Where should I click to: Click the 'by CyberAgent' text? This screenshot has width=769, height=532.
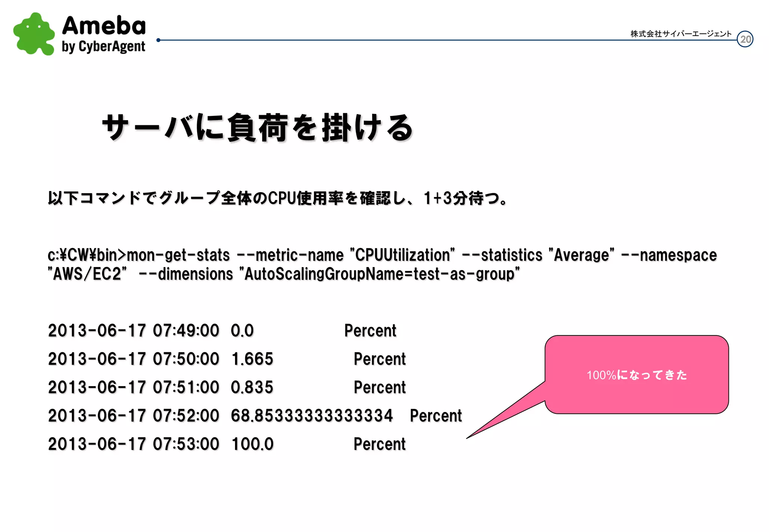(x=103, y=47)
